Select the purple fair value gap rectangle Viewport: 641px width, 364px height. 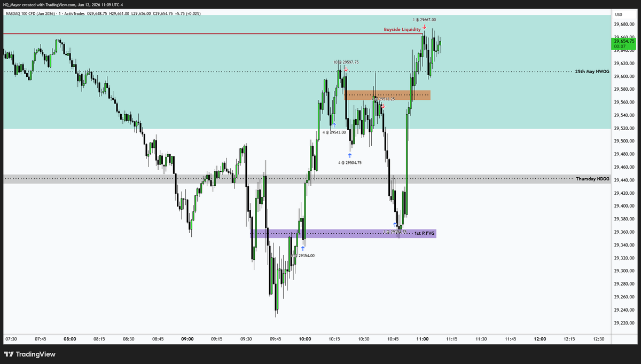click(x=343, y=233)
